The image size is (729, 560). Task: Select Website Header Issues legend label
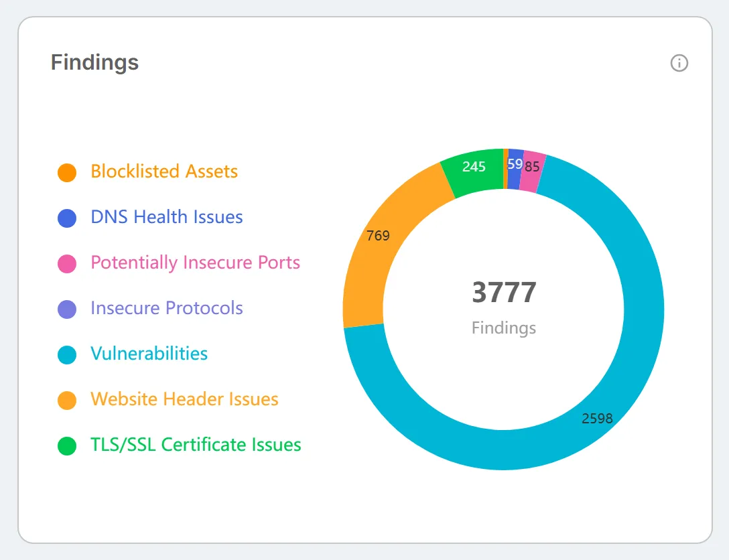point(184,399)
